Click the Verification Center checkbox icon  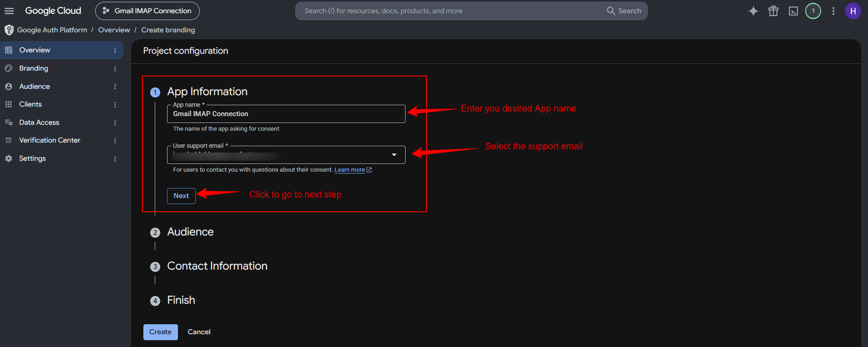(x=9, y=140)
